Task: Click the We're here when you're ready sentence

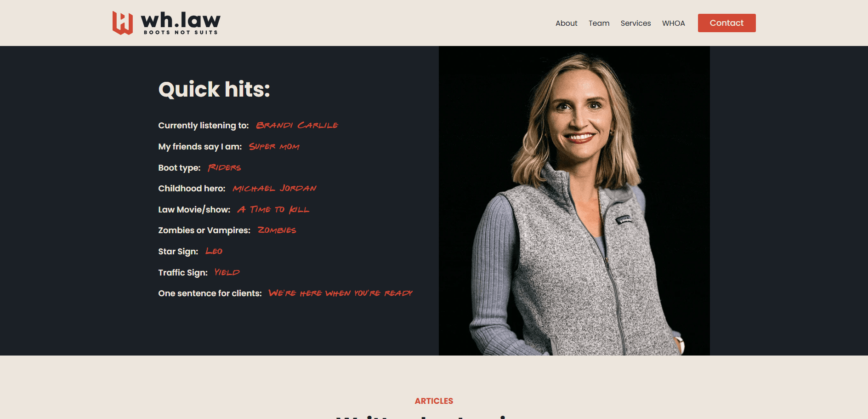Action: [340, 293]
